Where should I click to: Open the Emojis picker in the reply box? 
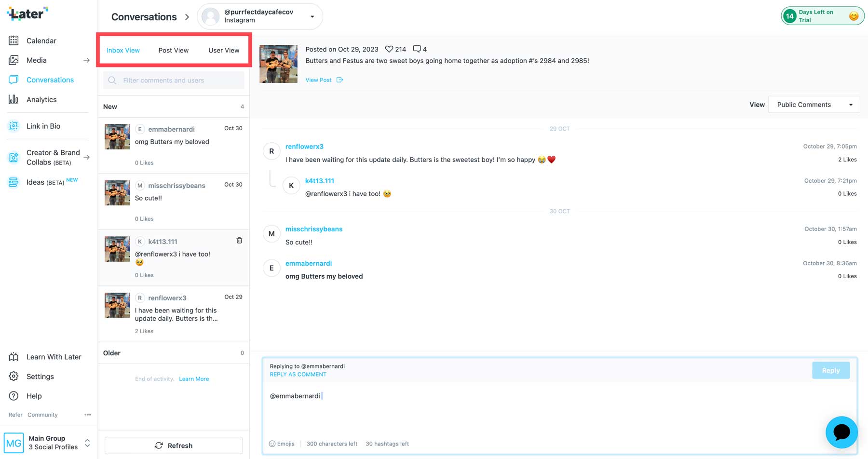[x=282, y=444]
